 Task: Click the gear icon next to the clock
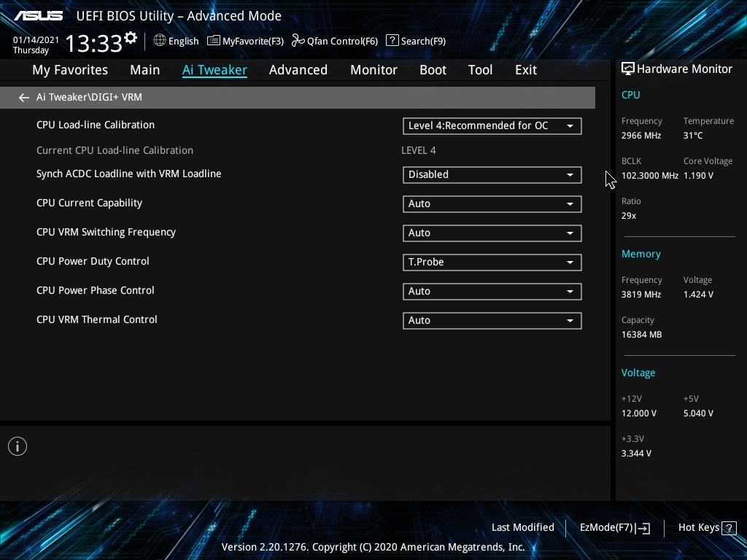[x=131, y=37]
